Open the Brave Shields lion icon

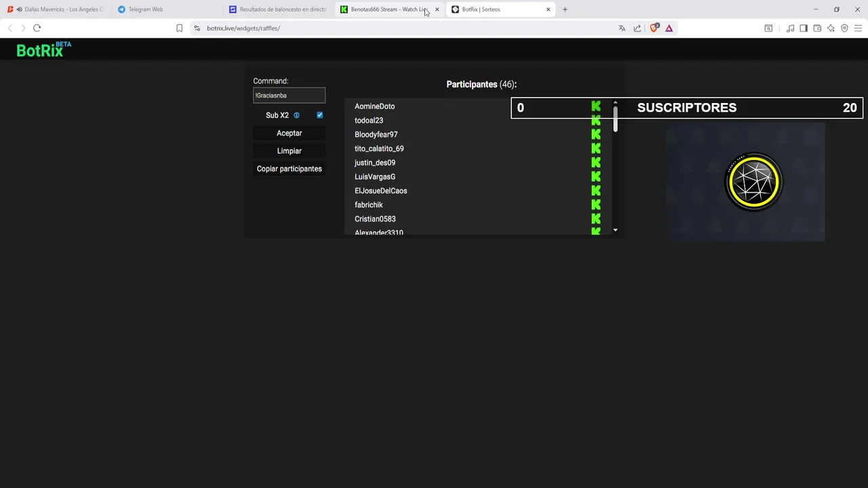(654, 28)
